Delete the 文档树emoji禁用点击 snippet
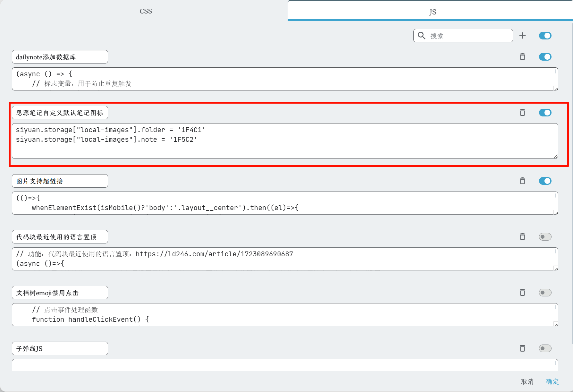 pyautogui.click(x=522, y=293)
